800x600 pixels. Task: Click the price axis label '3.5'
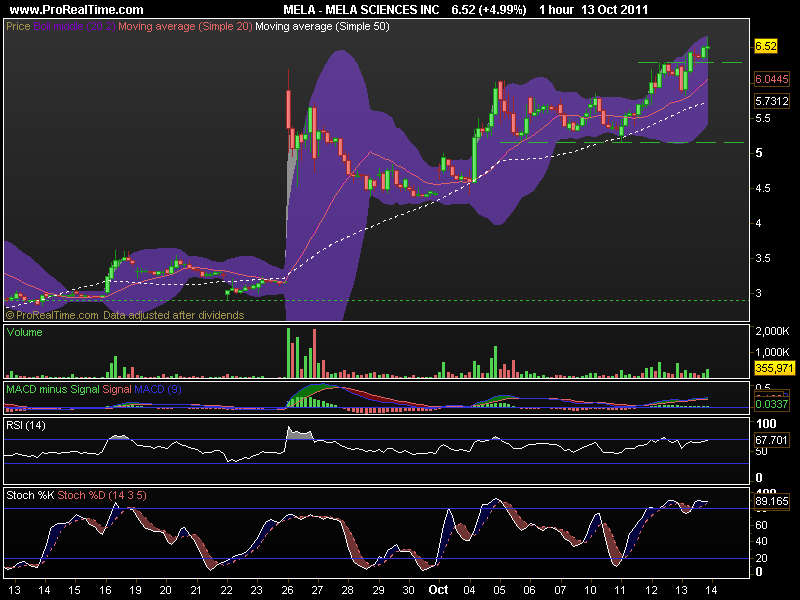(763, 258)
